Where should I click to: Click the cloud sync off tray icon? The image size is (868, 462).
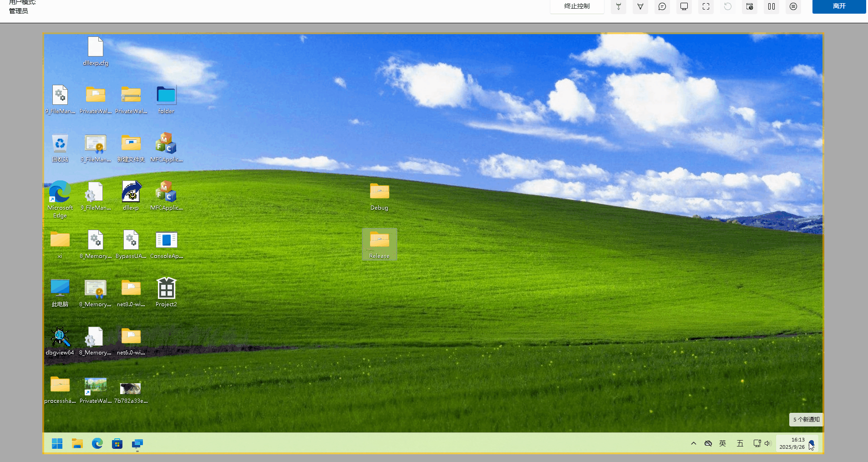(x=708, y=443)
